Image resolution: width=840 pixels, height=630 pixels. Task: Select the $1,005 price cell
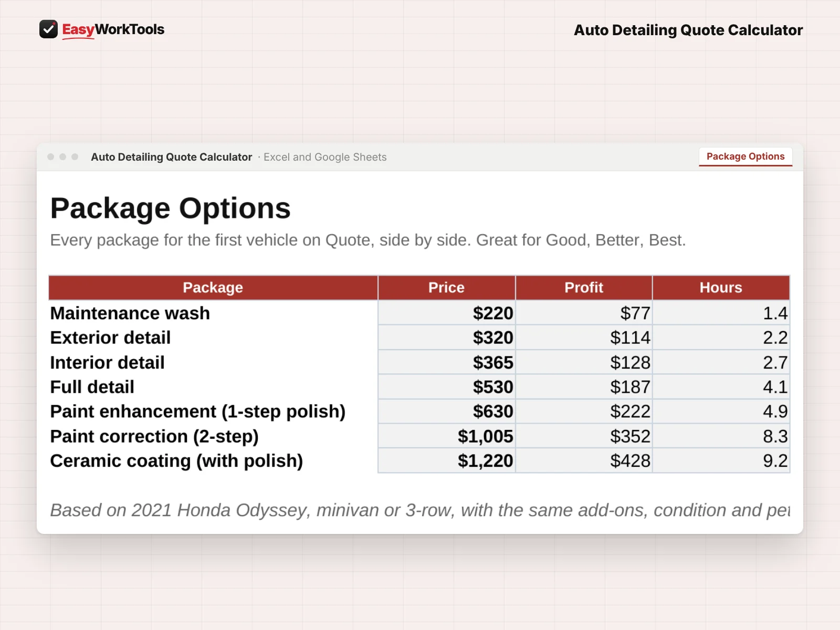click(447, 436)
